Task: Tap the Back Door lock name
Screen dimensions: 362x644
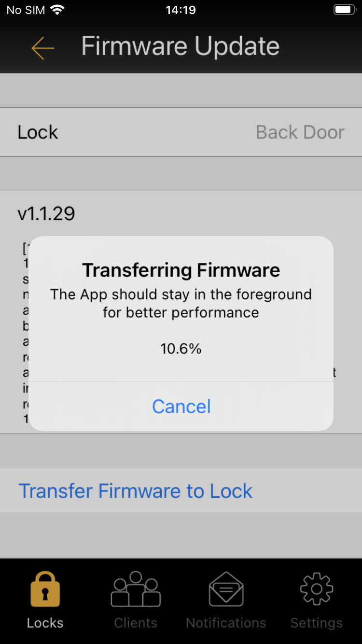Action: coord(300,132)
